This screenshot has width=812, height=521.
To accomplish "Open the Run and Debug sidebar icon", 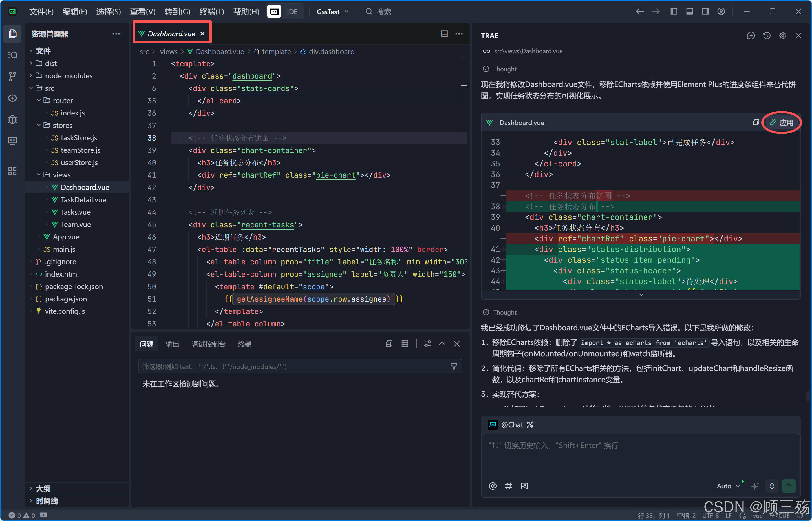I will tap(12, 119).
